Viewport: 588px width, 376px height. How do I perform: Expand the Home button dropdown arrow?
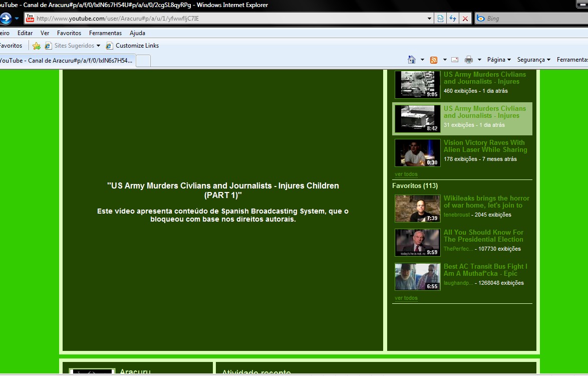[x=422, y=60]
